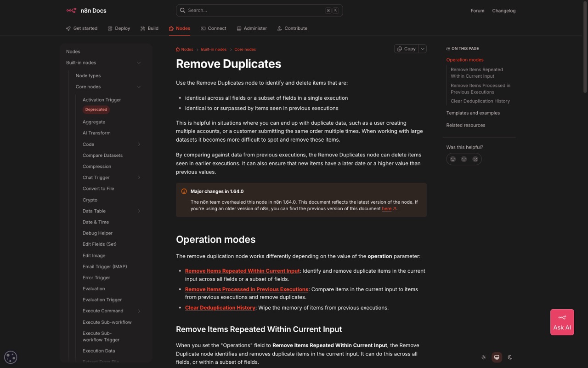Open the Connect tab
This screenshot has height=368, width=588.
[x=214, y=28]
